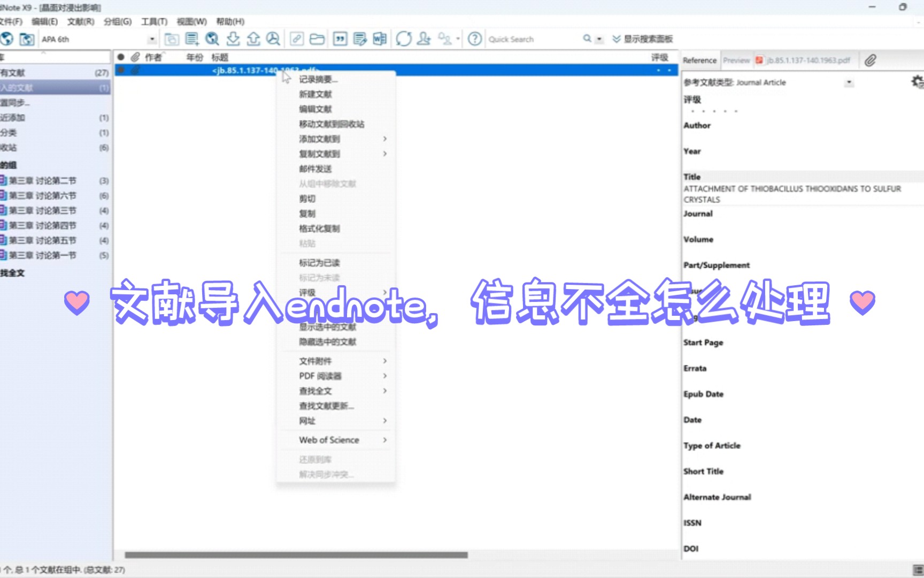Viewport: 924px width, 578px height.
Task: Open the Import documents icon
Action: [233, 39]
